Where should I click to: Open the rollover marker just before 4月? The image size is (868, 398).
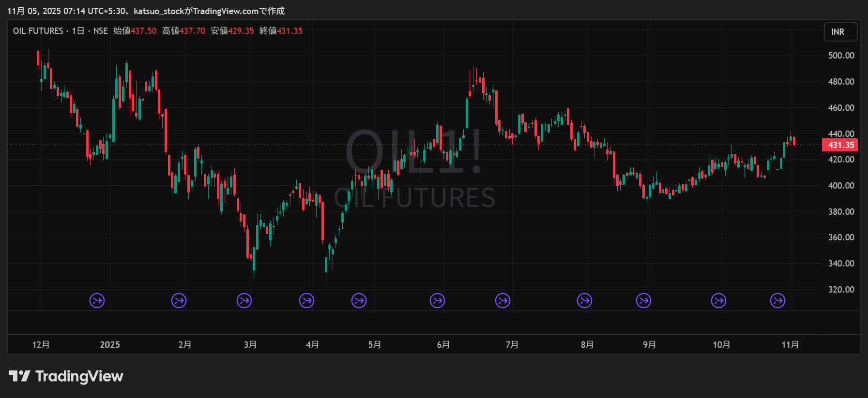(306, 301)
